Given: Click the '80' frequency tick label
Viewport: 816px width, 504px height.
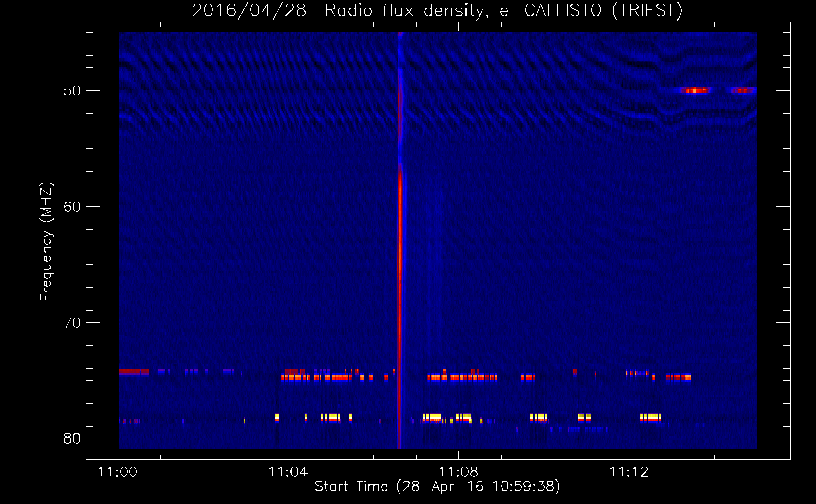Looking at the screenshot, I should (72, 438).
